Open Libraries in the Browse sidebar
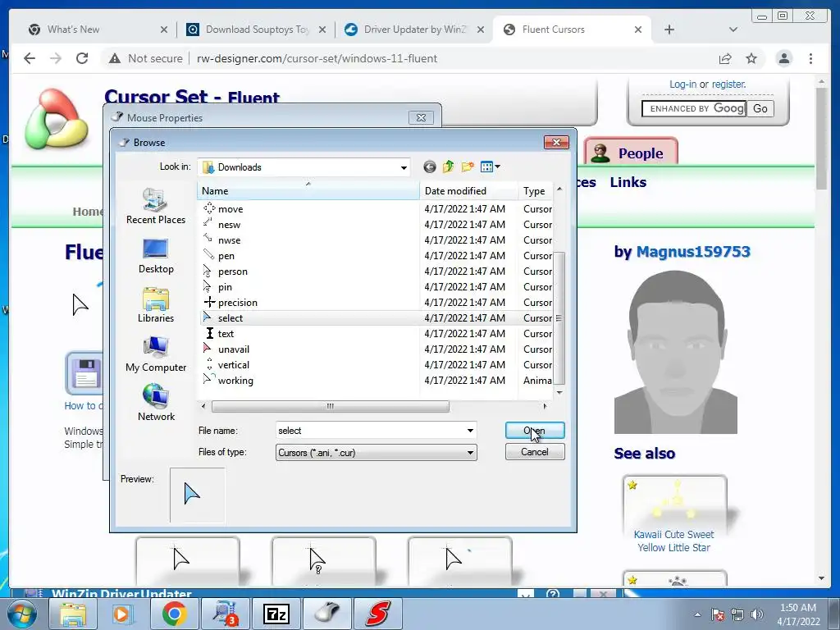The width and height of the screenshot is (840, 630). click(x=156, y=305)
